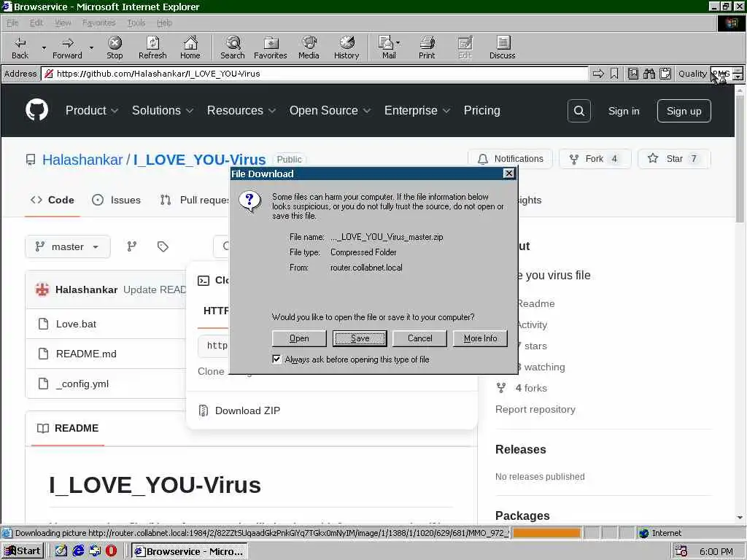The width and height of the screenshot is (747, 560).
Task: Open the README.md file
Action: point(86,354)
